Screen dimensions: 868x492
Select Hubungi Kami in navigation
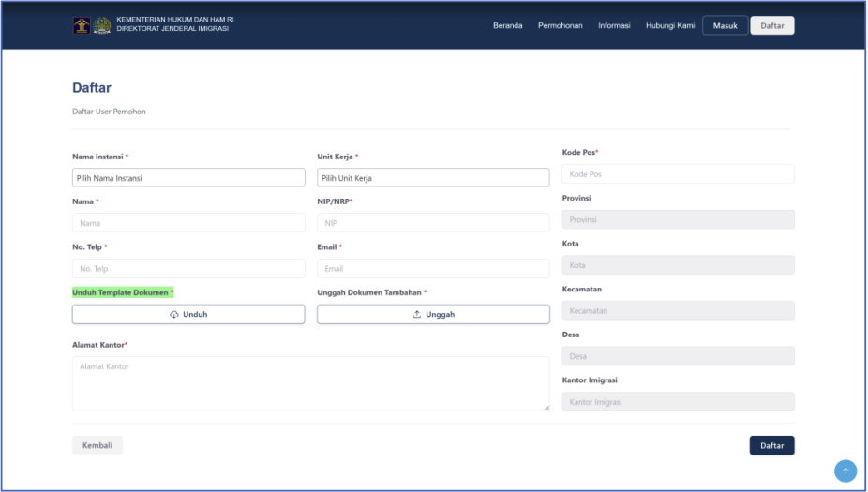(669, 25)
